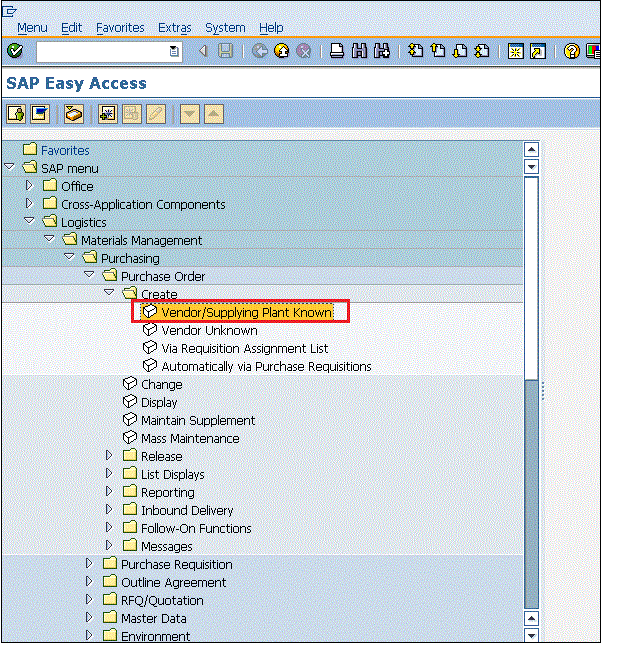Screen dimensions: 628x649
Task: Click the Move Favorites Up arrow button
Action: (214, 114)
